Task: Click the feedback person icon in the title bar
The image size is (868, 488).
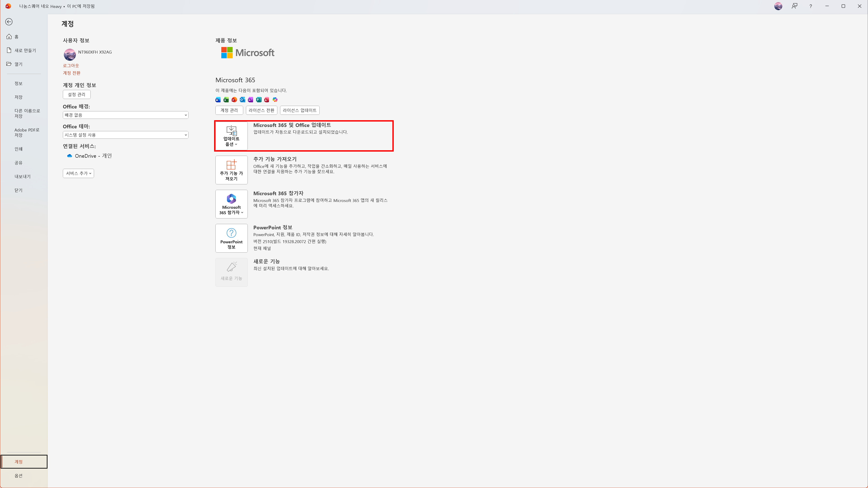Action: click(x=795, y=6)
